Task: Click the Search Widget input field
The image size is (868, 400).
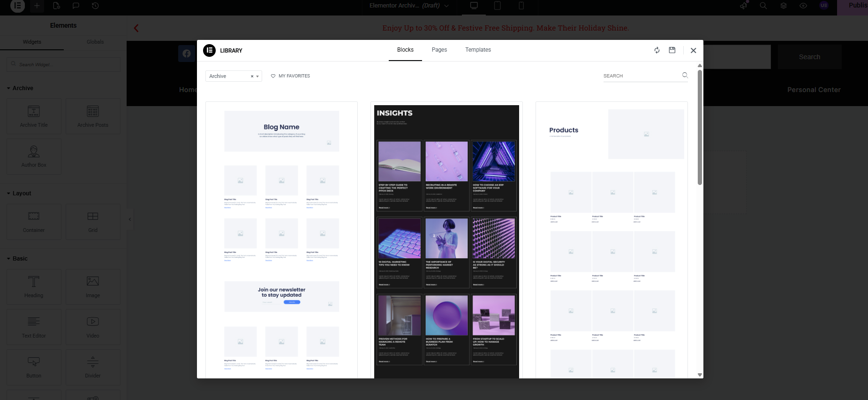Action: [63, 64]
